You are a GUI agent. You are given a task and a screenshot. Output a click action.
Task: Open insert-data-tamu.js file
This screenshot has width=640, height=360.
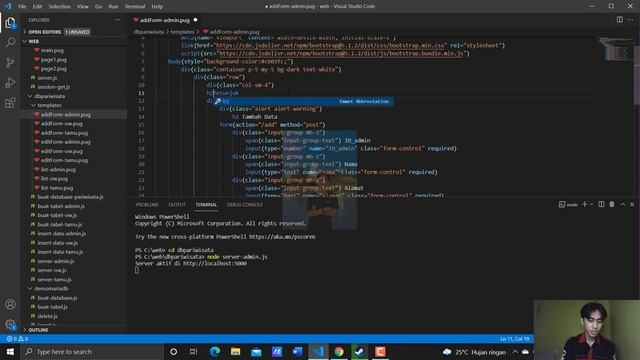click(60, 252)
